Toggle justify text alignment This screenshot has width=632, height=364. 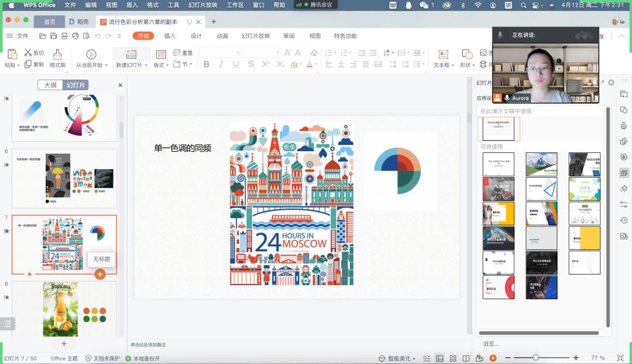click(365, 64)
